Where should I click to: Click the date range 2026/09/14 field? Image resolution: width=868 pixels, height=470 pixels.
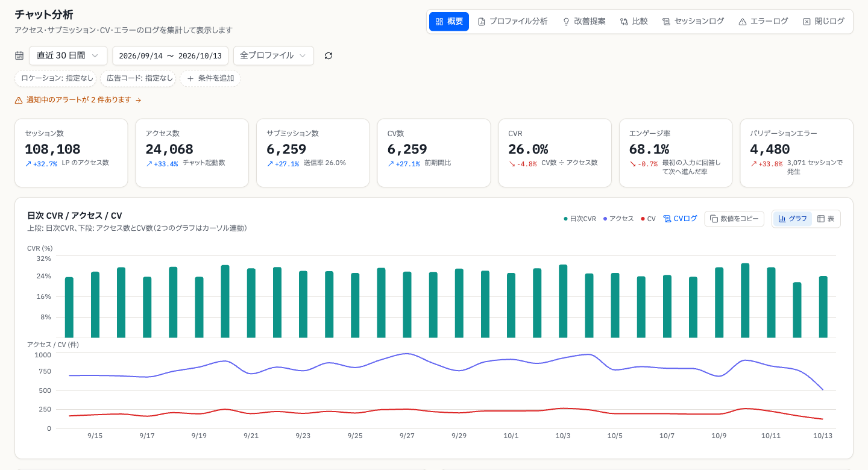click(170, 55)
